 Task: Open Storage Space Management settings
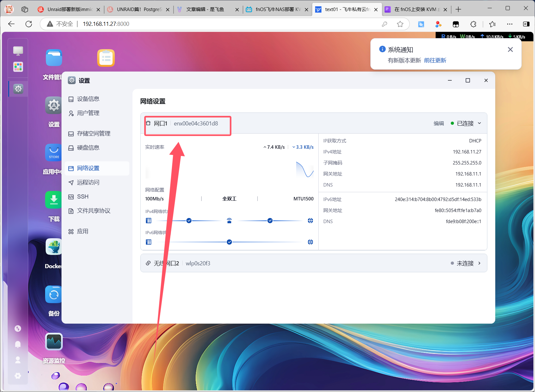pos(93,134)
